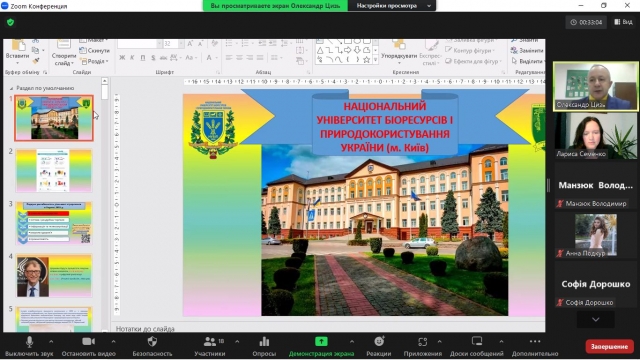Click the meeting timer 00:33:04
Image resolution: width=640 pixels, height=360 pixels.
coord(586,22)
